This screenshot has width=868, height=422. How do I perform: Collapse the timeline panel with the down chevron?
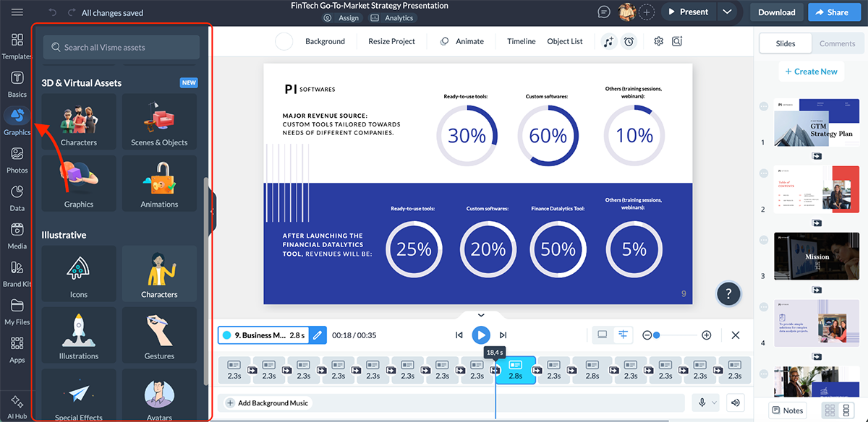[x=480, y=315]
